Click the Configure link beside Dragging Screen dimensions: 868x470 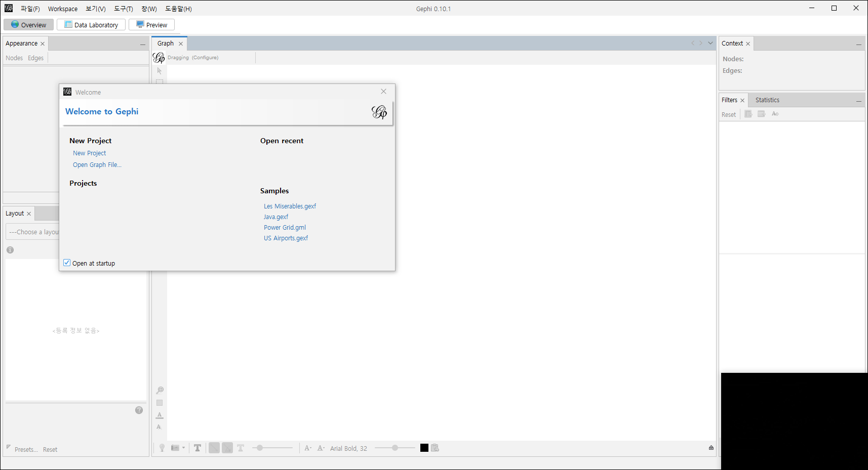(x=205, y=58)
